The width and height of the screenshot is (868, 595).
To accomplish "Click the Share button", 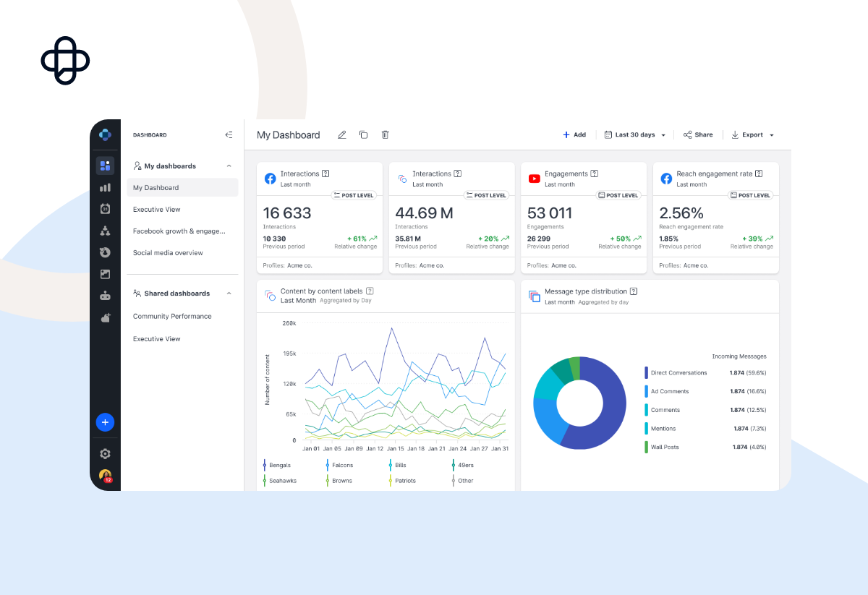I will click(x=698, y=135).
